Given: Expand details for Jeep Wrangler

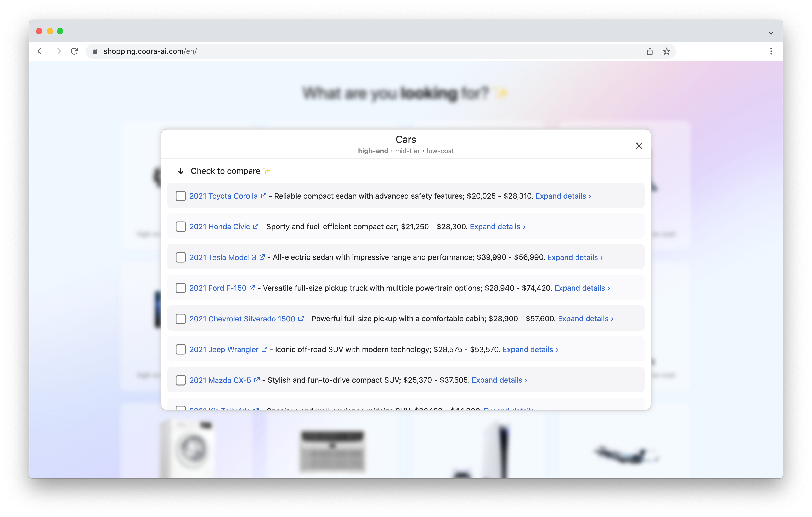Looking at the screenshot, I should coord(530,349).
